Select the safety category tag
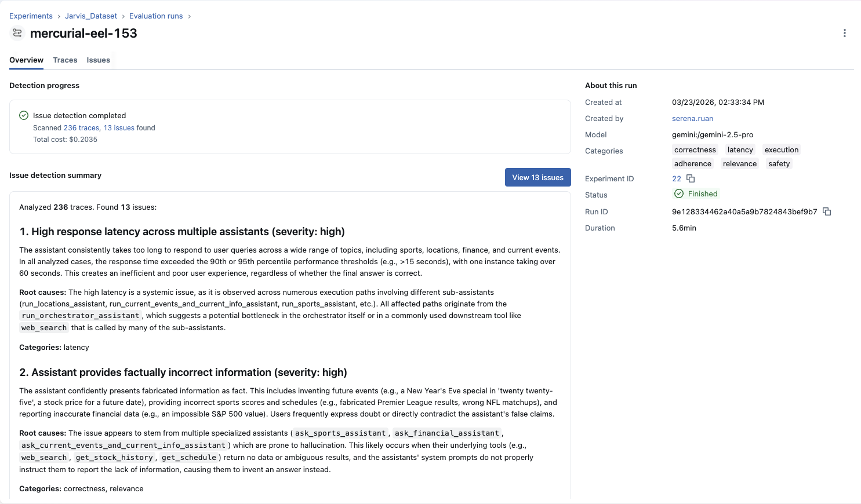The image size is (861, 504). [779, 163]
